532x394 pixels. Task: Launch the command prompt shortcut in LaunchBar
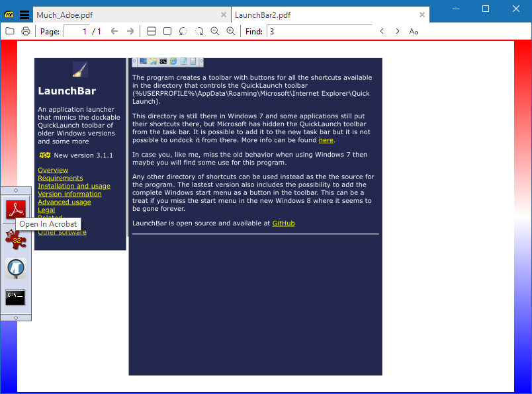click(x=16, y=297)
